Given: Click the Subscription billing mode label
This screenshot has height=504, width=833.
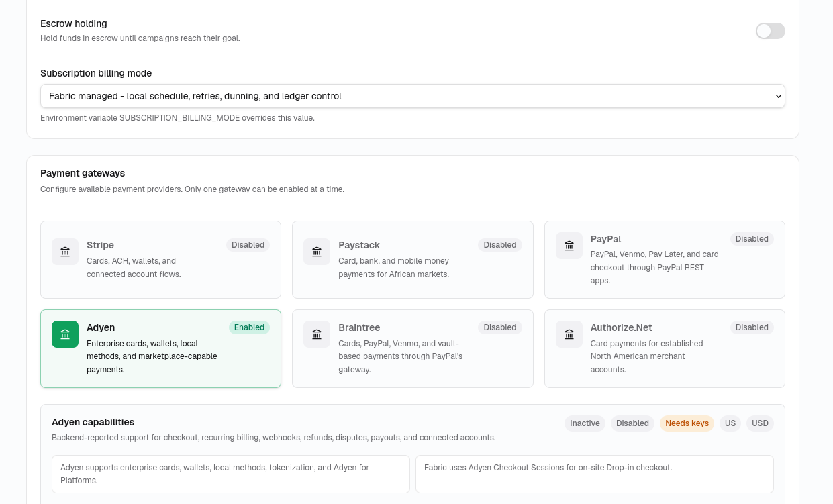Looking at the screenshot, I should [x=96, y=73].
